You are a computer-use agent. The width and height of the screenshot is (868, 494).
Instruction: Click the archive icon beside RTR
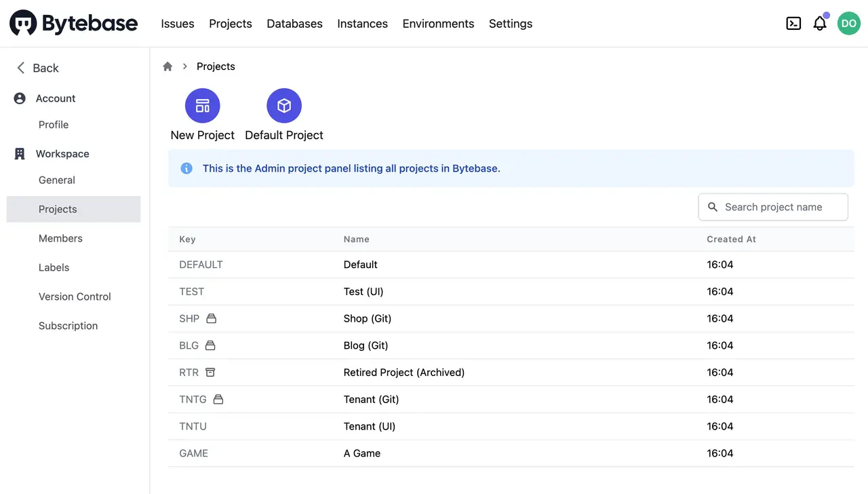(x=210, y=373)
